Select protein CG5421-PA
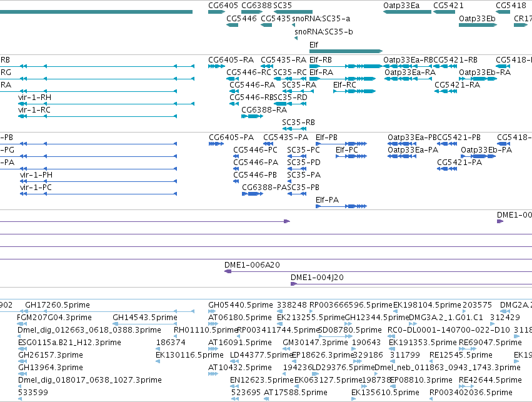The height and width of the screenshot is (402, 532). [459, 163]
